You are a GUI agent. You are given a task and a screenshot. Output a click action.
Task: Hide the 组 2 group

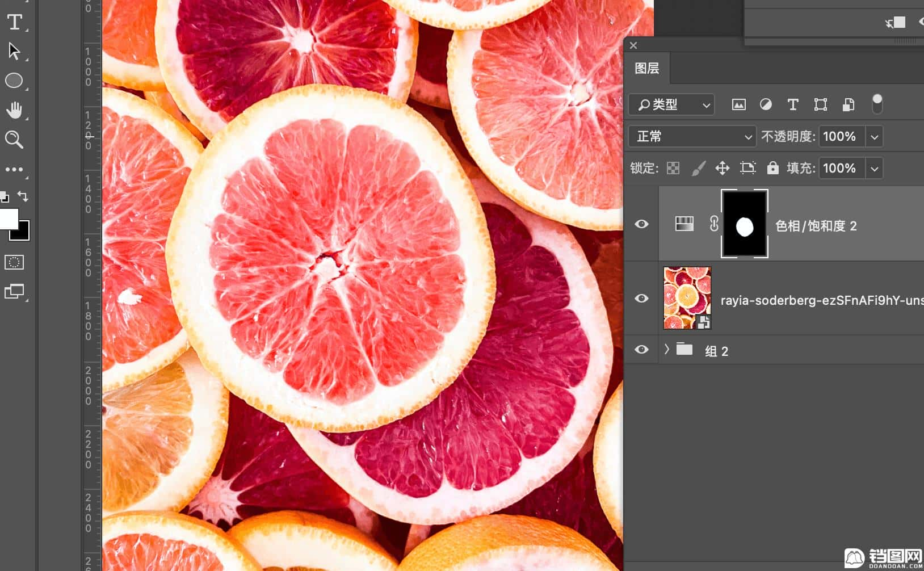tap(641, 349)
